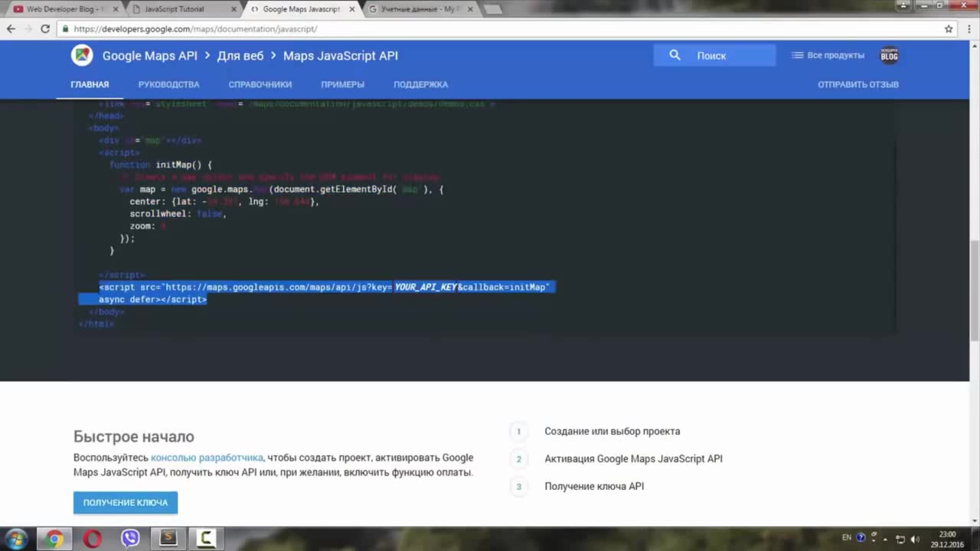Open the Chrome menu

point(968,29)
